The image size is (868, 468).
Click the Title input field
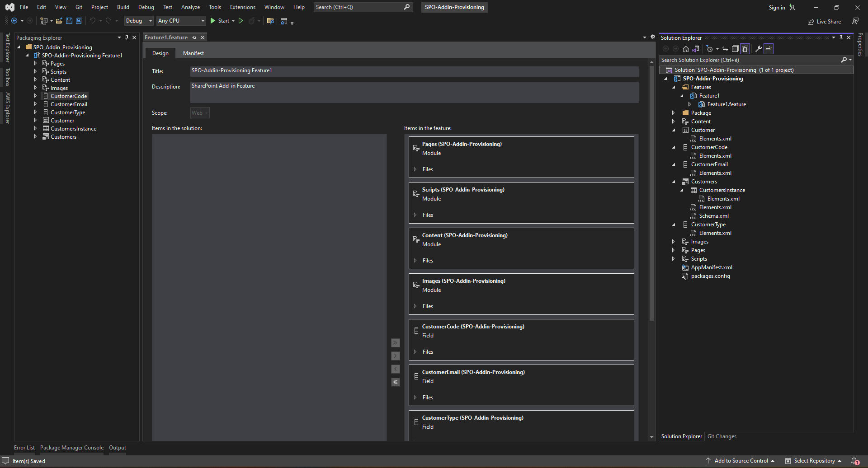pos(414,71)
